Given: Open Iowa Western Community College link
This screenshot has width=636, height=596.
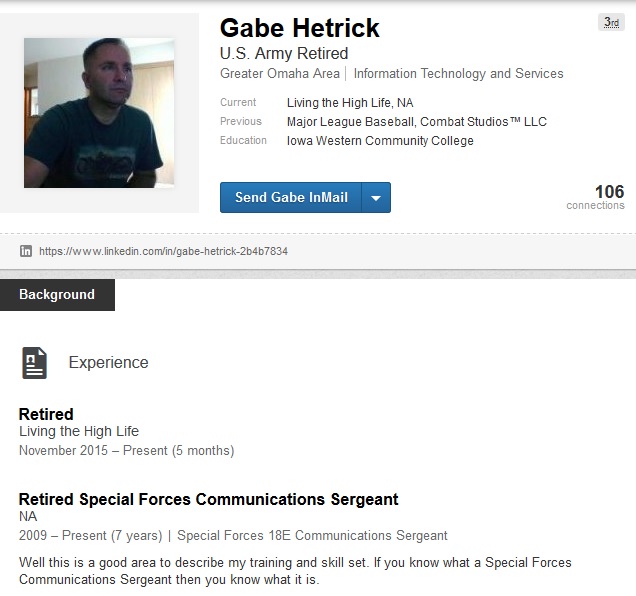Looking at the screenshot, I should pos(380,140).
